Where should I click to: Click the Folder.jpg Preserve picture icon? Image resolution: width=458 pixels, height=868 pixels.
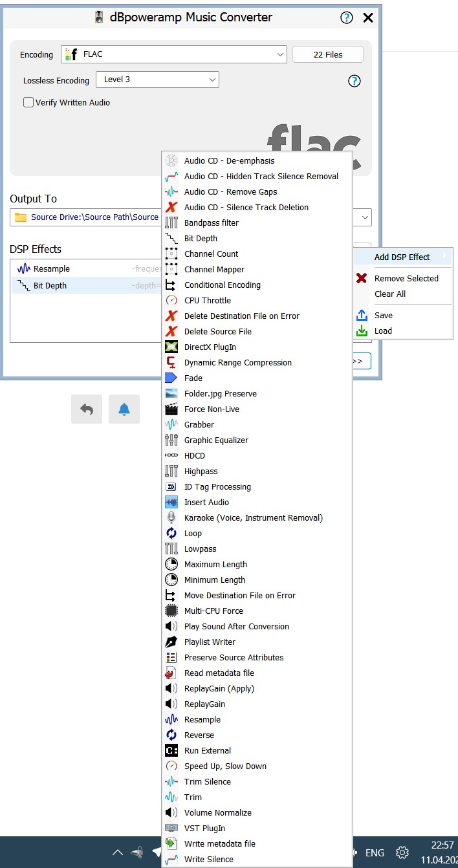171,393
